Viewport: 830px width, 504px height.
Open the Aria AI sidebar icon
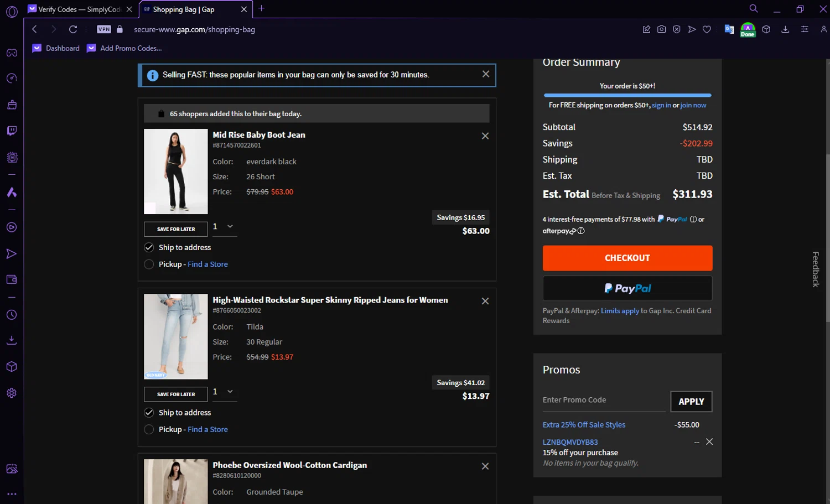[12, 192]
